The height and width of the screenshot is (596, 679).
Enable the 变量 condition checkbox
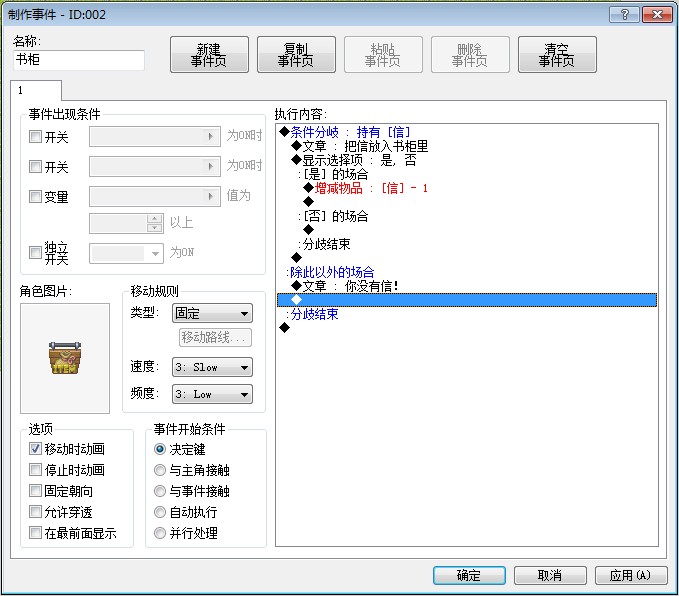coord(35,196)
